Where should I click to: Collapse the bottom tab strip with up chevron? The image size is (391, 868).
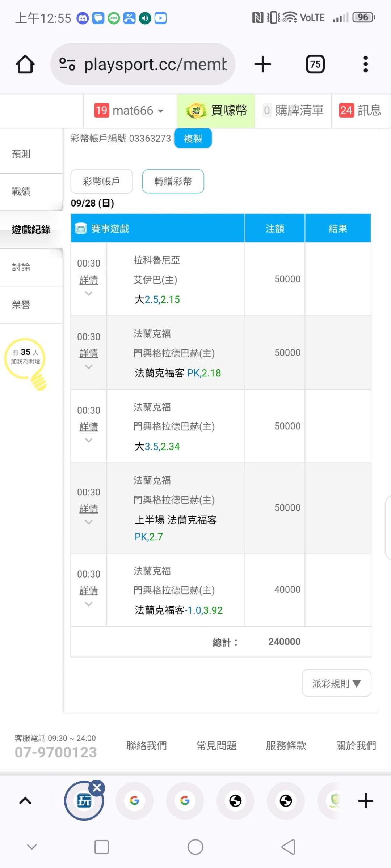click(25, 801)
